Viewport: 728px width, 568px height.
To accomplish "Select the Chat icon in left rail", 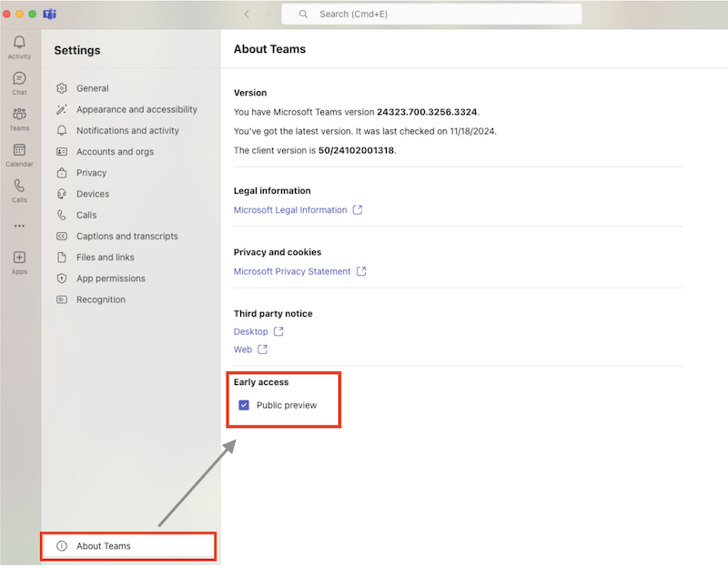I will tap(19, 79).
